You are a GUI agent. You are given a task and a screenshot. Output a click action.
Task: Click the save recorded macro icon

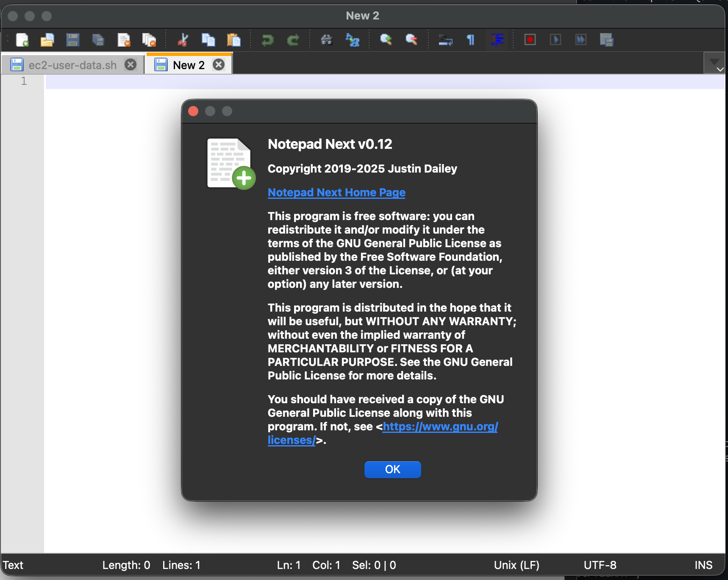[x=606, y=40]
